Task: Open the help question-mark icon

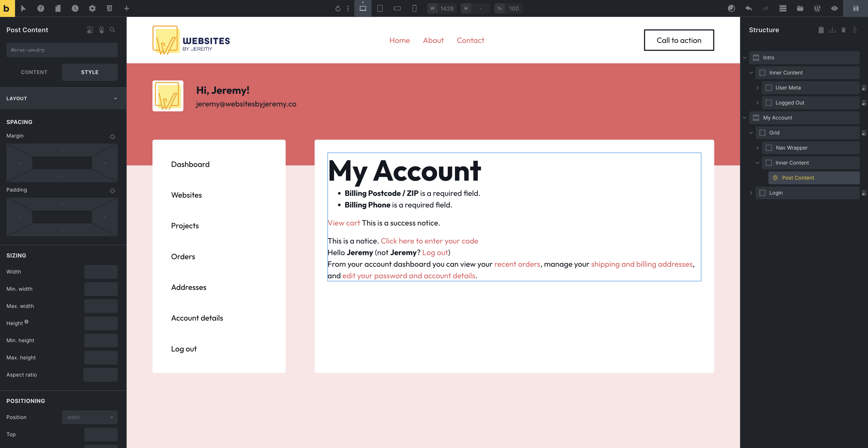Action: point(41,8)
